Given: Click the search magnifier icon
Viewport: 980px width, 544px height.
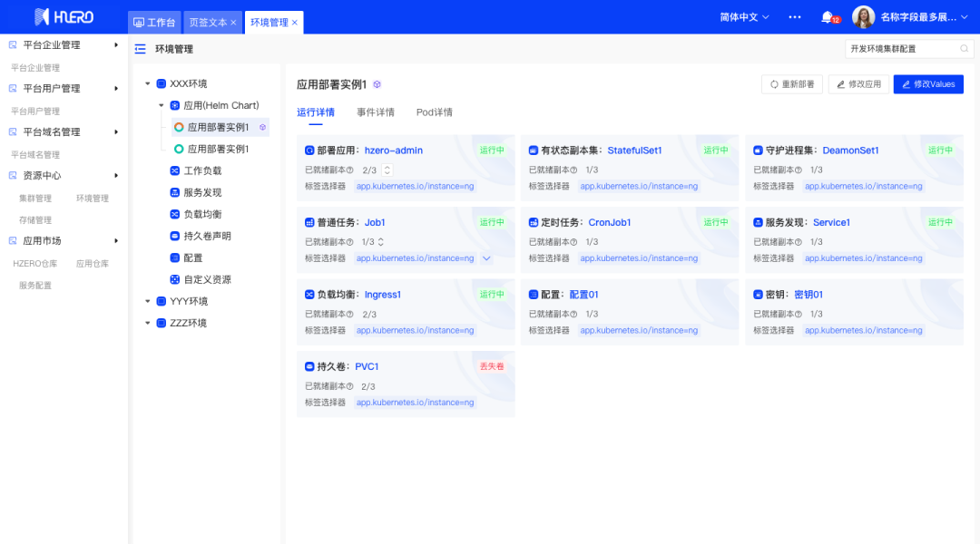Looking at the screenshot, I should [x=965, y=49].
